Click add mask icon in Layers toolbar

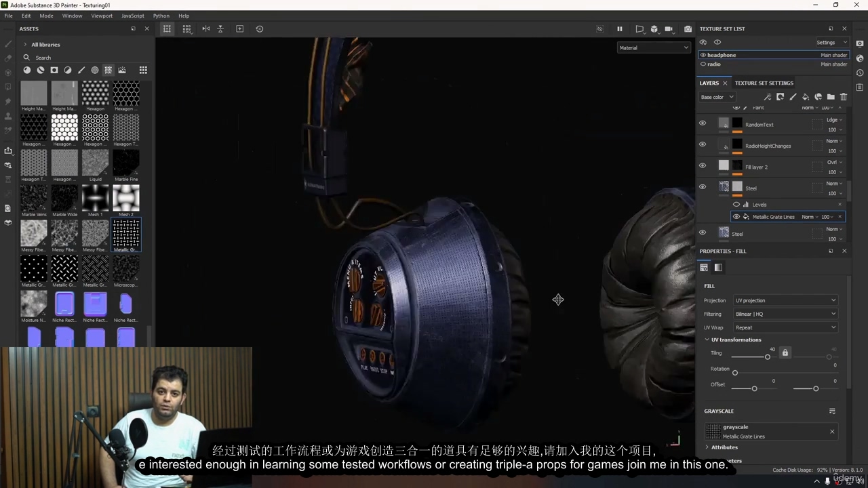(780, 97)
